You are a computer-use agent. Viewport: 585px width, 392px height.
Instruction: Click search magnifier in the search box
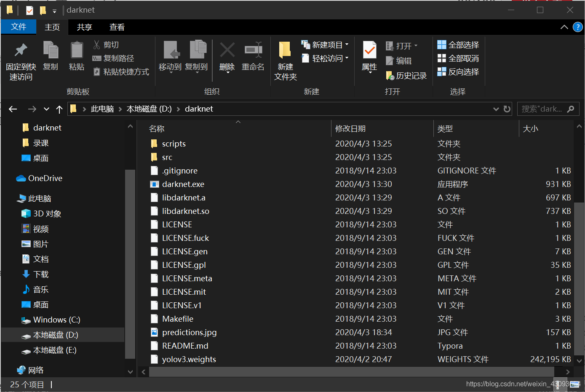pos(571,109)
